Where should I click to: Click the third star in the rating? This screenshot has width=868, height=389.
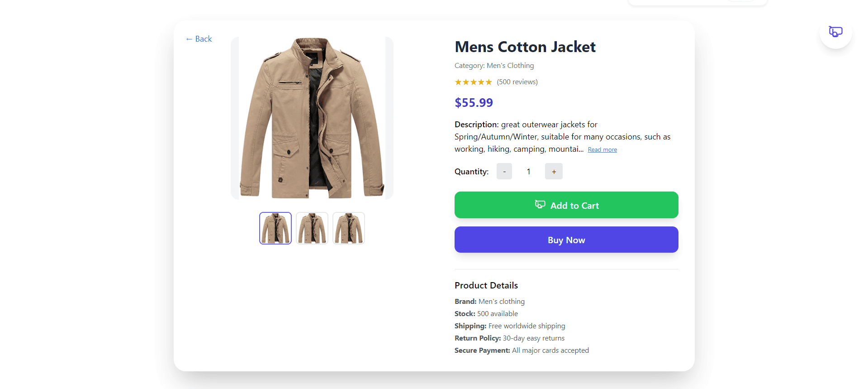coord(473,82)
